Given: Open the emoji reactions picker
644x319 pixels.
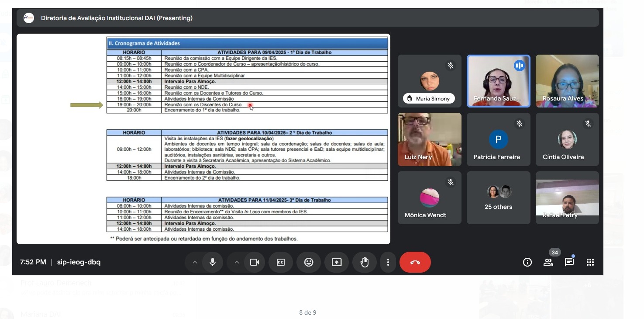Looking at the screenshot, I should coord(309,262).
